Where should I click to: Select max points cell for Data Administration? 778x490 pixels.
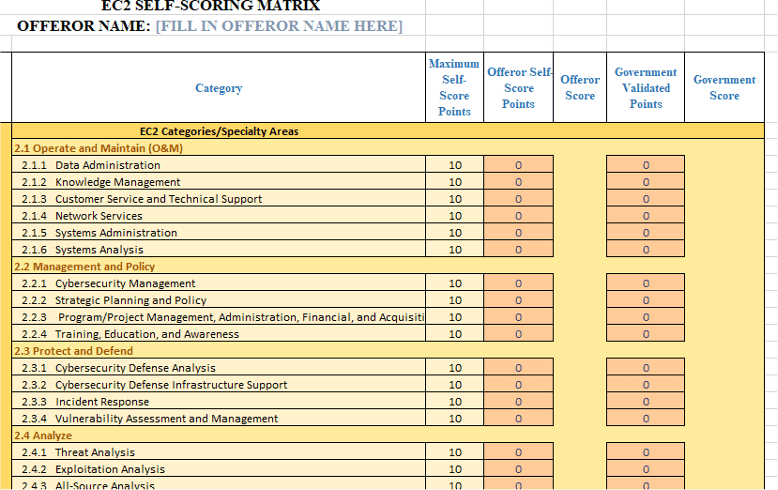tap(454, 165)
